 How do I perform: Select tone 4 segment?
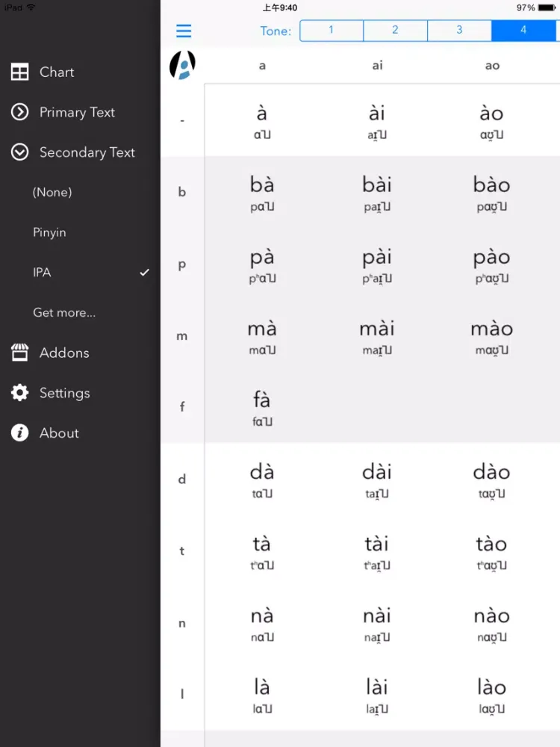pos(523,31)
